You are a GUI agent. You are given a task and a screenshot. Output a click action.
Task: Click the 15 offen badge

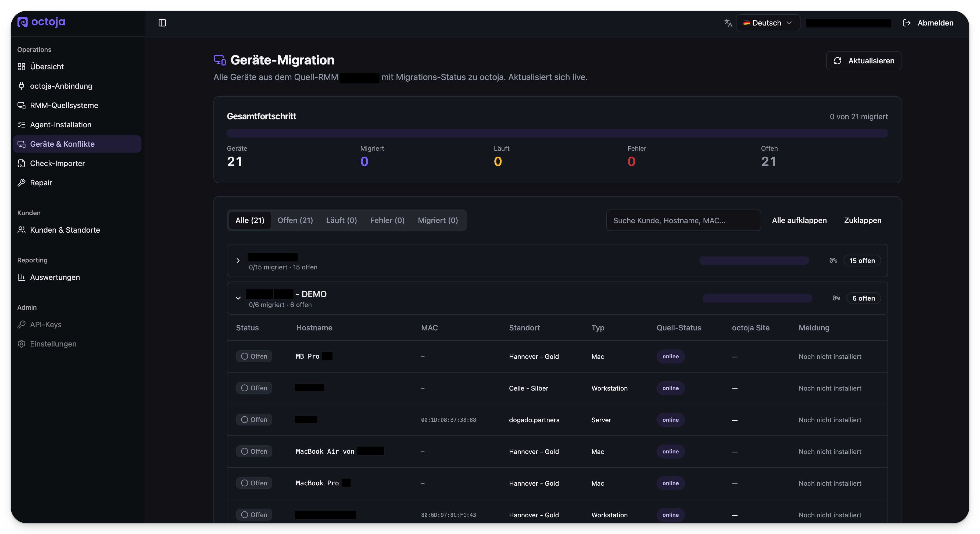tap(862, 261)
